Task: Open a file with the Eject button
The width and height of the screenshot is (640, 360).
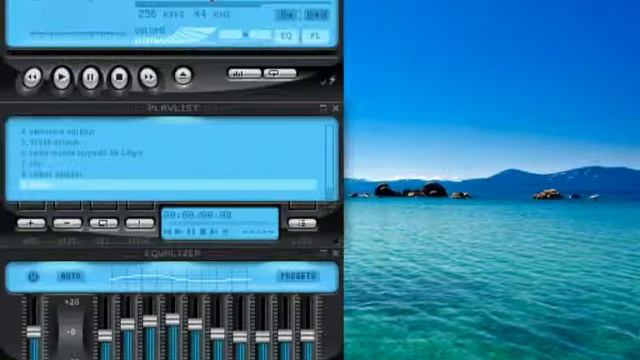Action: click(x=183, y=76)
